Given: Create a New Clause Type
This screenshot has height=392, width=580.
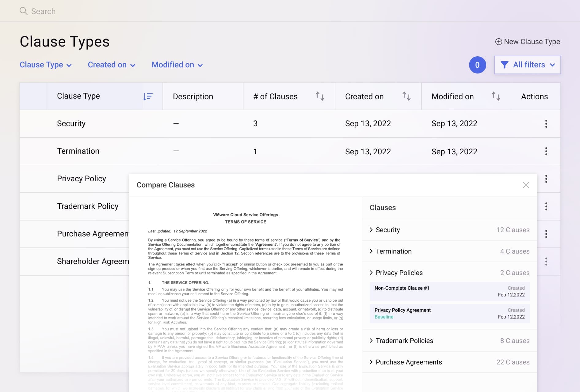Looking at the screenshot, I should 528,41.
